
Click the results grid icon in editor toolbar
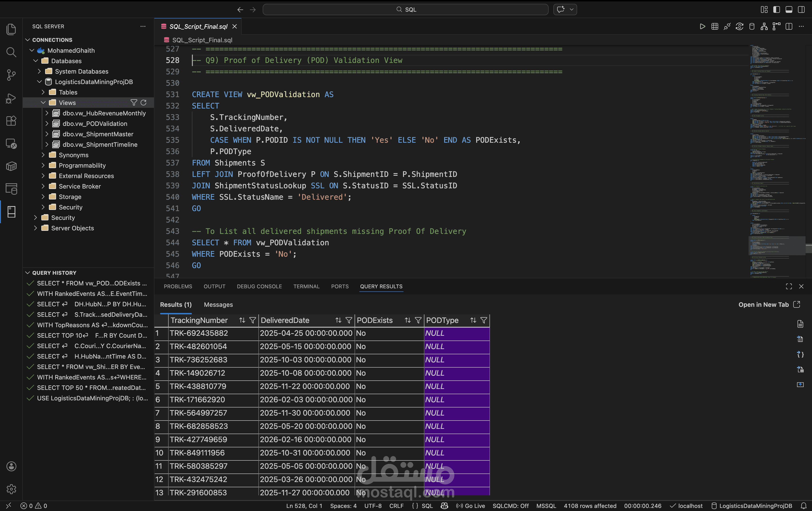pos(715,26)
